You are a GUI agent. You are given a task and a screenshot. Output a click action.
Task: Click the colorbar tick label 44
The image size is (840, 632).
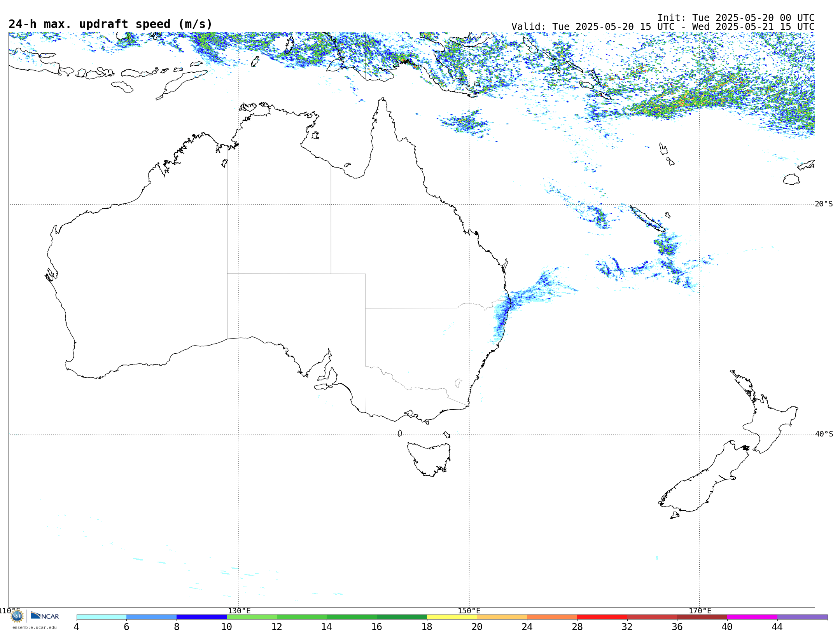[x=777, y=627]
